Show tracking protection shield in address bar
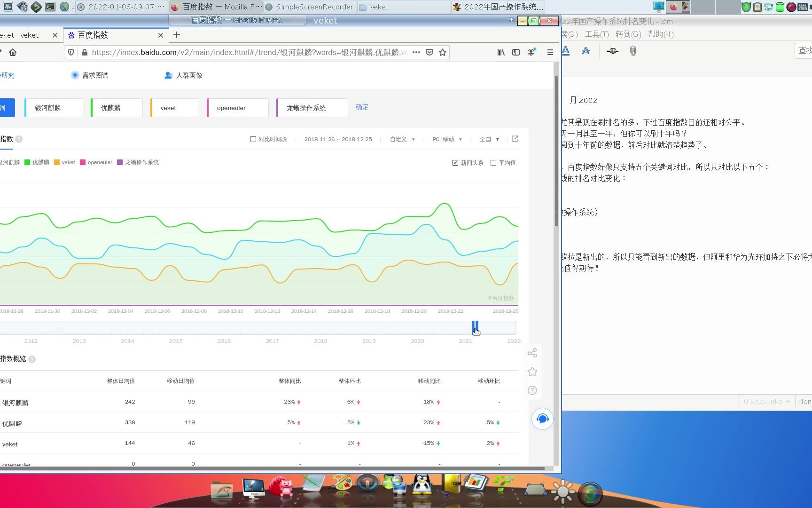Screen dimensions: 812x508 [x=71, y=52]
